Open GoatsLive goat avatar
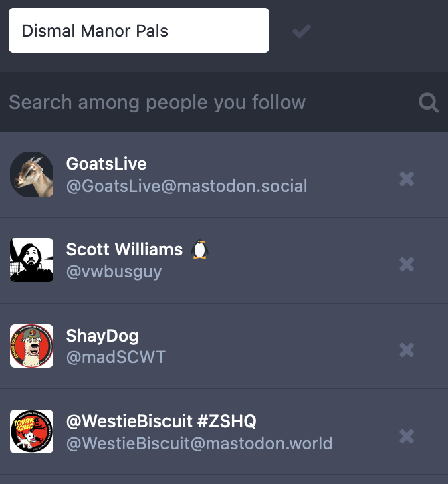Image resolution: width=448 pixels, height=484 pixels. coord(32,174)
